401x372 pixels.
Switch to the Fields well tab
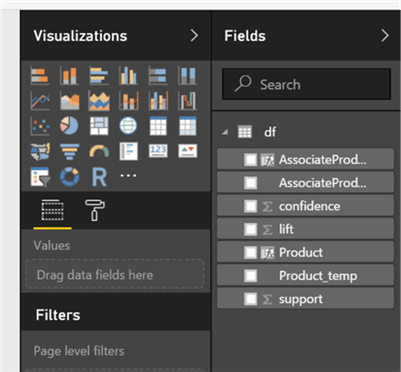(x=52, y=210)
